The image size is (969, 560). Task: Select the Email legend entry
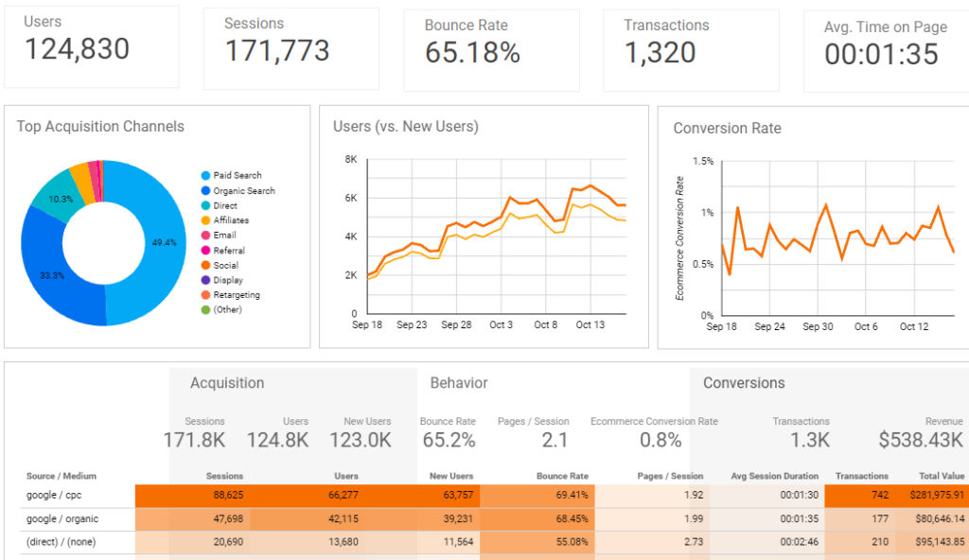pos(219,236)
